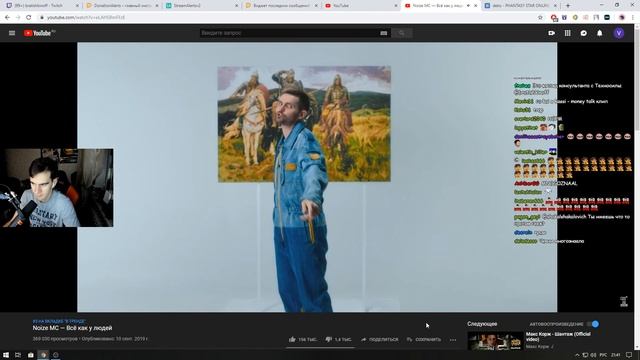Go back in browser history

click(7, 18)
